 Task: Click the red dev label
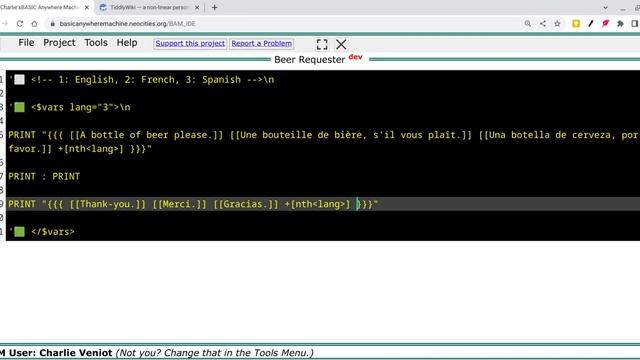coord(355,57)
